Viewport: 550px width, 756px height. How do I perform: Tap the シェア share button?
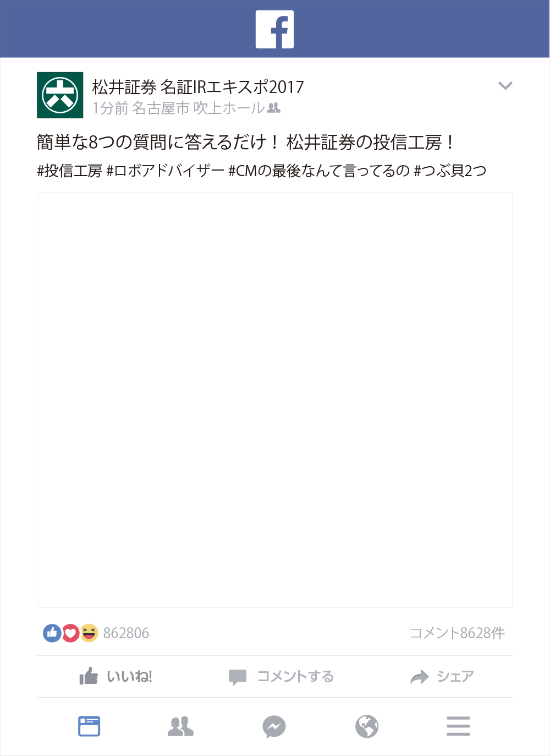[442, 676]
